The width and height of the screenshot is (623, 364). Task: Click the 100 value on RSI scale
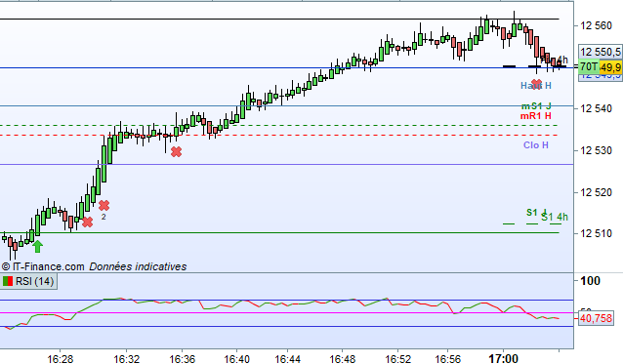pyautogui.click(x=590, y=281)
